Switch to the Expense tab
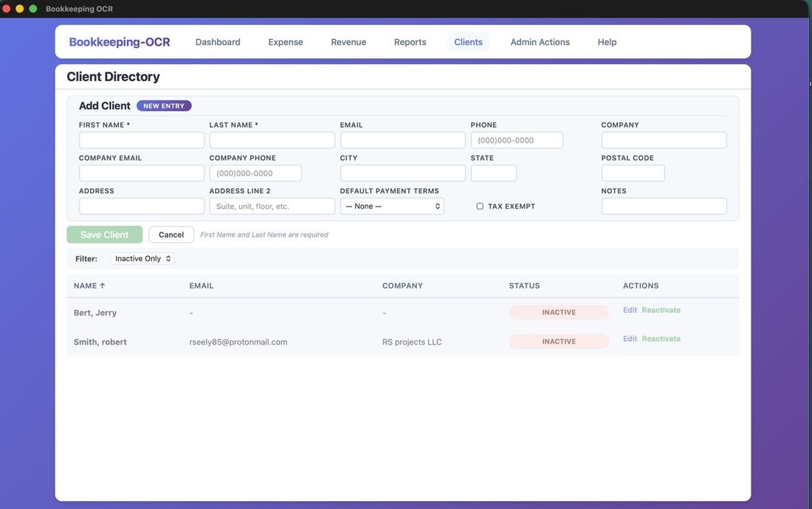This screenshot has width=812, height=509. point(286,42)
